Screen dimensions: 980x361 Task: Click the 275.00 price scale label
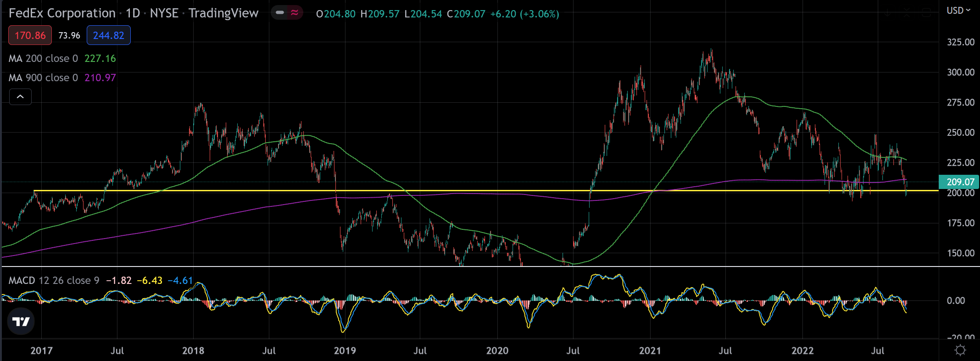pos(961,103)
